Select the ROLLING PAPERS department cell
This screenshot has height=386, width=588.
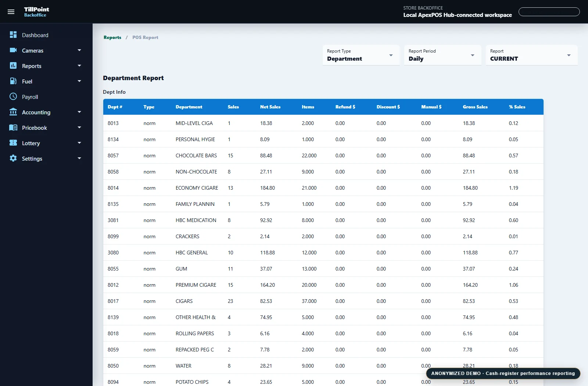point(195,333)
